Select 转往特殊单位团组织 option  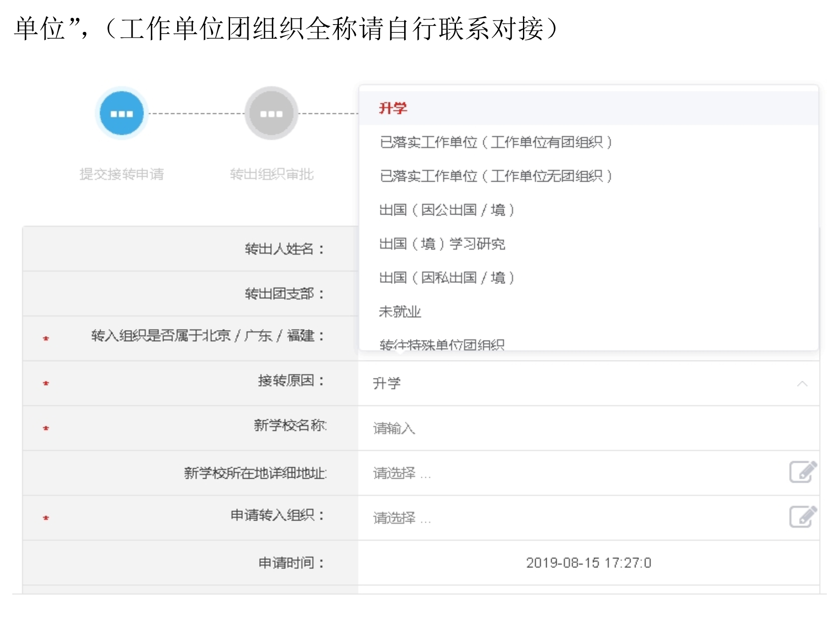coord(442,345)
